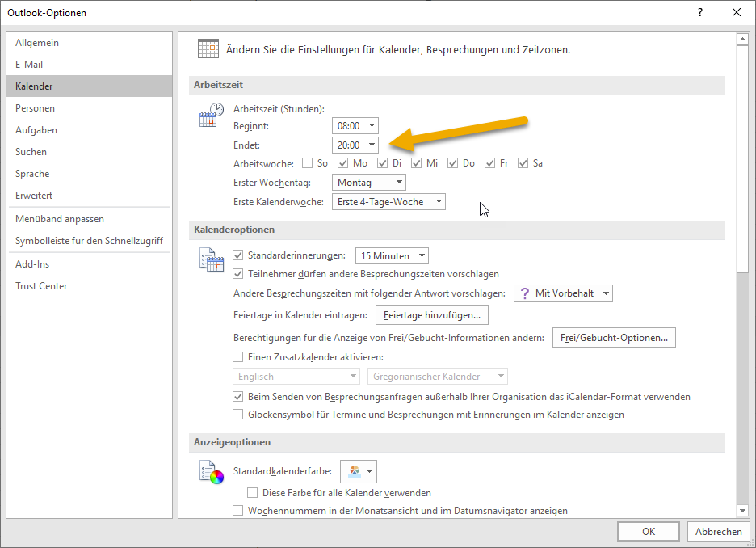Confirm settings with the OK button

click(649, 531)
